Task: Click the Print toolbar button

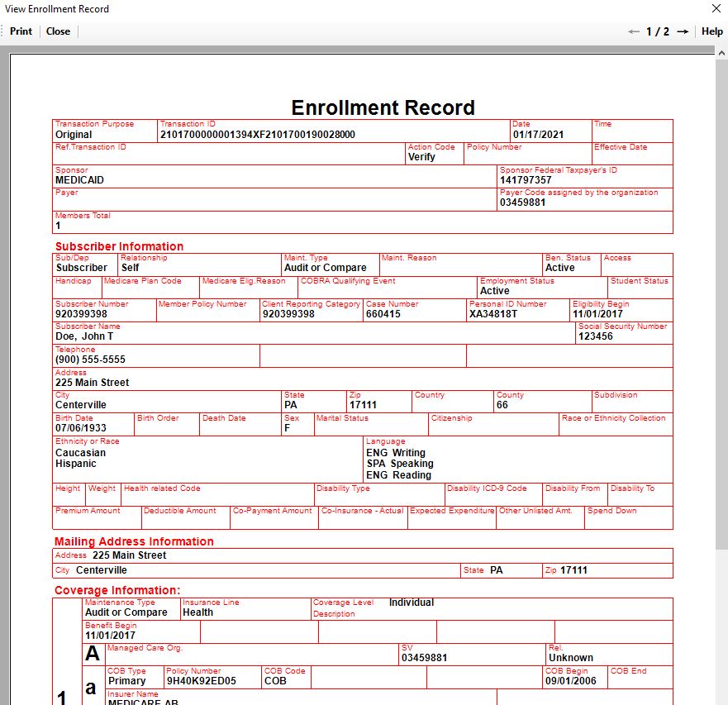Action: pos(21,31)
